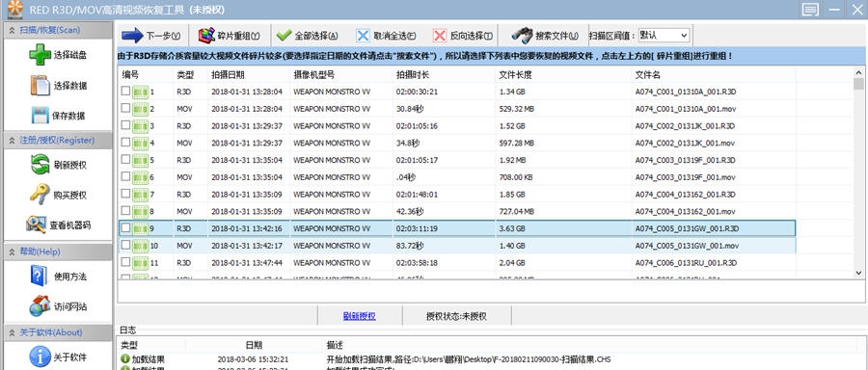Tick the checkbox for row 8

coord(125,211)
